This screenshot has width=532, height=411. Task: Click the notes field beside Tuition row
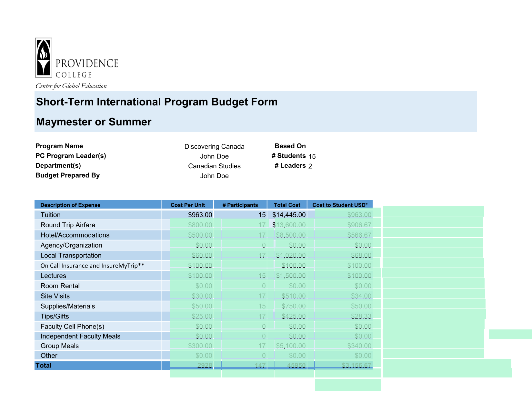[433, 211]
